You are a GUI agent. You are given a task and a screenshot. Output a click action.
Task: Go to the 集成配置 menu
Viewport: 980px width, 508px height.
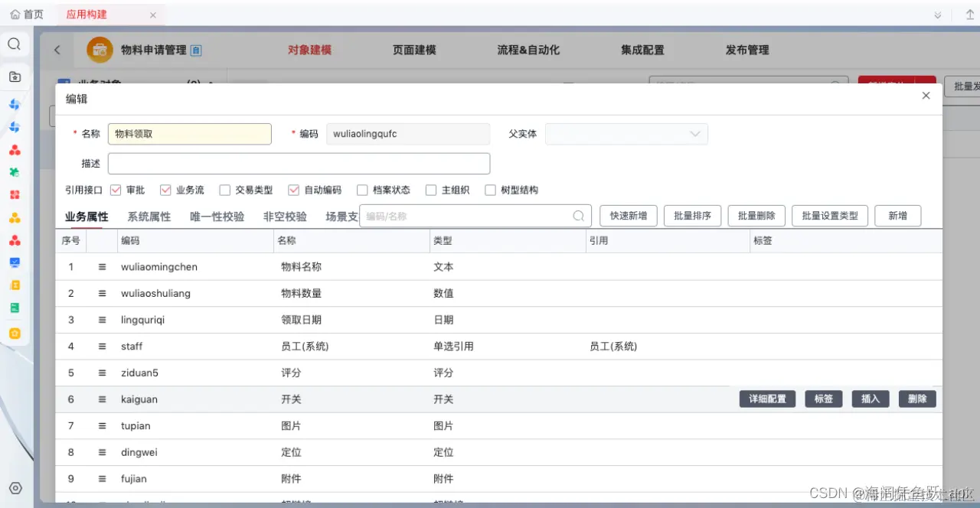click(x=642, y=50)
